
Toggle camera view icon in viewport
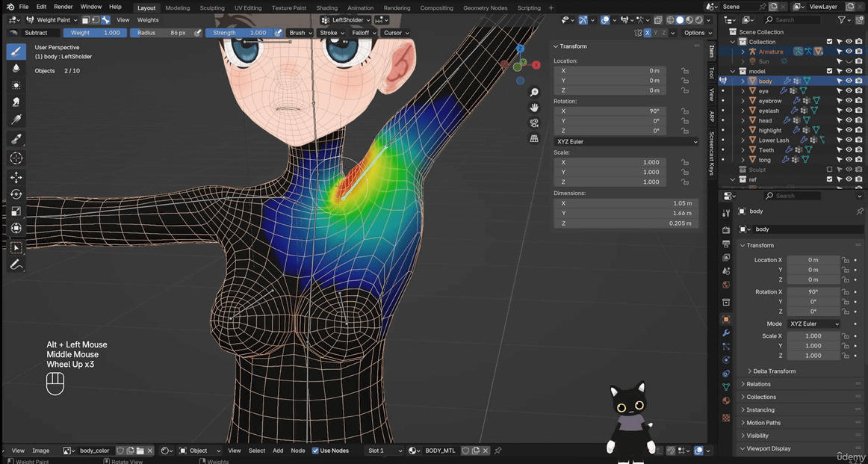(534, 123)
